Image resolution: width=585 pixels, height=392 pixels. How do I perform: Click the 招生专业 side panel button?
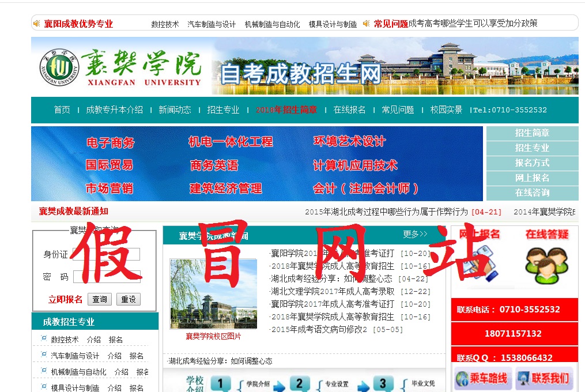[533, 148]
